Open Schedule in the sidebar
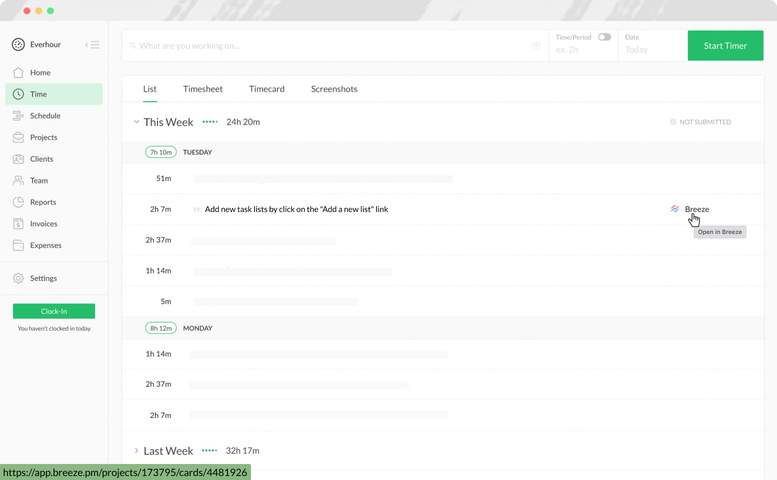The image size is (777, 480). click(54, 116)
